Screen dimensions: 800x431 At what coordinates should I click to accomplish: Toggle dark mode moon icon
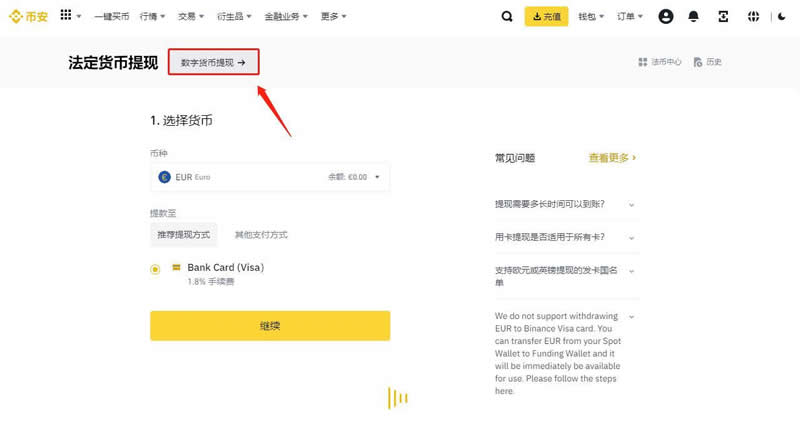coord(782,16)
